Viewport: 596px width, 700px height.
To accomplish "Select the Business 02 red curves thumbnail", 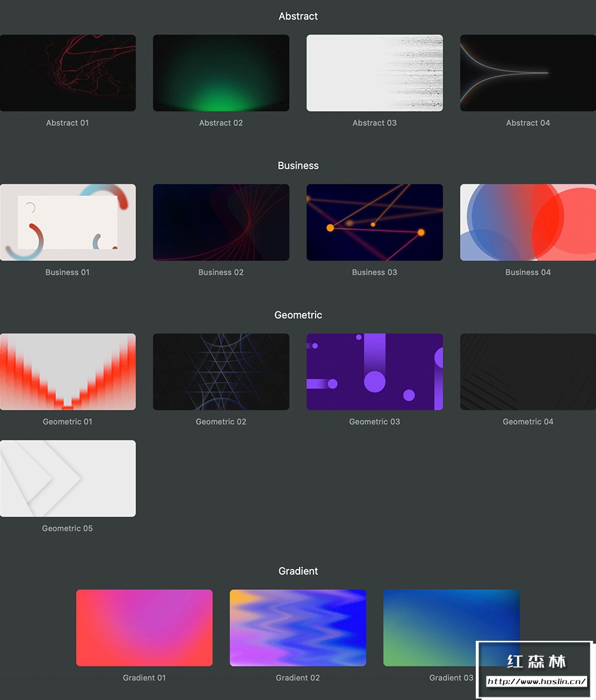I will 221,223.
